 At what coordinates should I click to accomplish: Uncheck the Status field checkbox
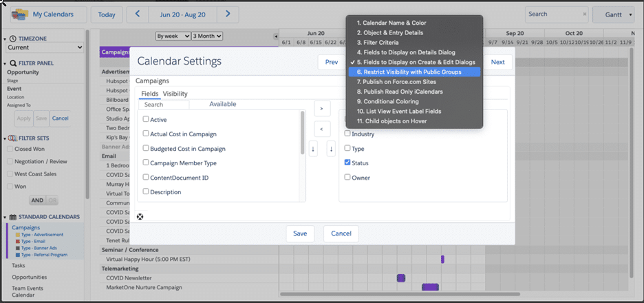(348, 163)
